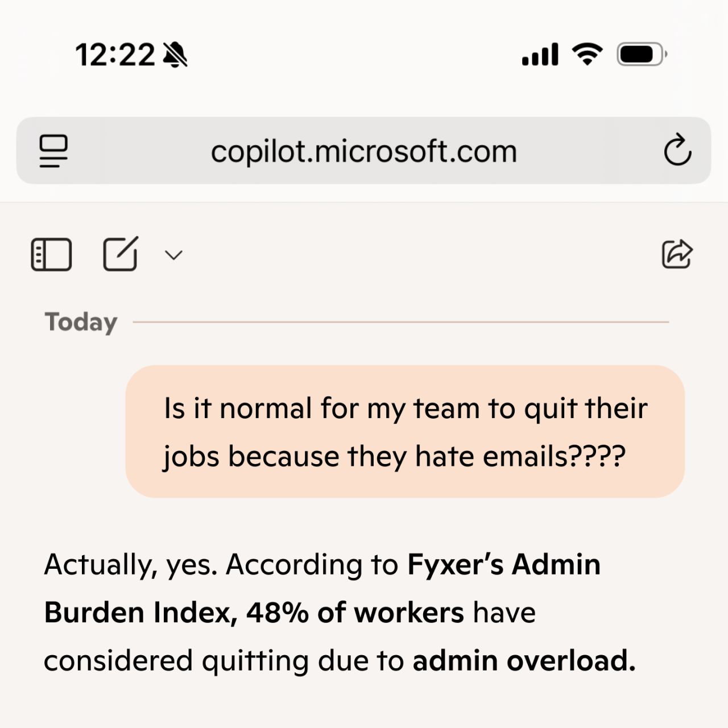Tap the copilot.microsoft.com address field
The height and width of the screenshot is (728, 728).
(x=364, y=151)
